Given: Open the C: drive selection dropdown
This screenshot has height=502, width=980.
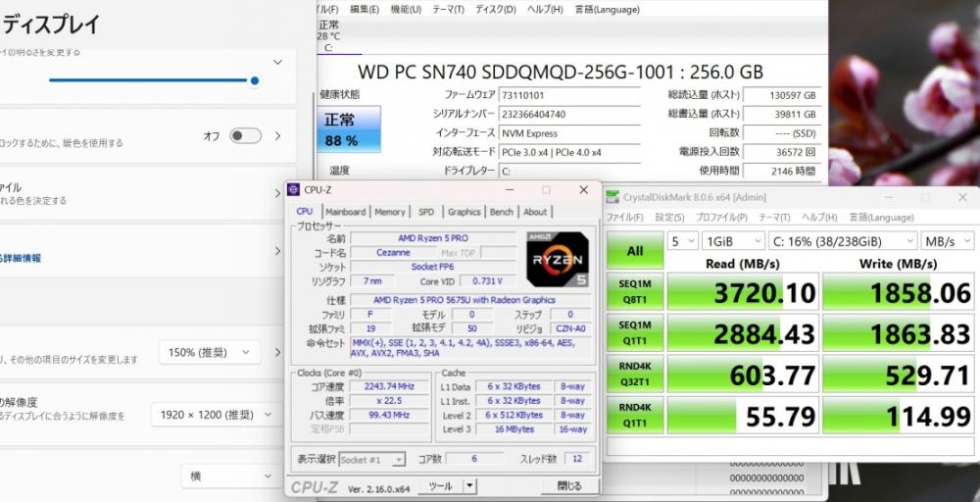Looking at the screenshot, I should pyautogui.click(x=843, y=240).
